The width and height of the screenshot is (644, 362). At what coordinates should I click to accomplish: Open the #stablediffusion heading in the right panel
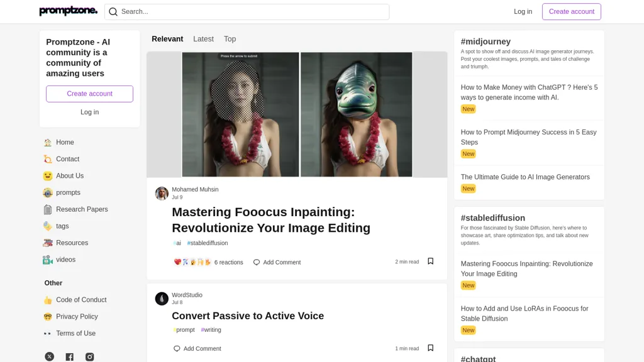(493, 218)
